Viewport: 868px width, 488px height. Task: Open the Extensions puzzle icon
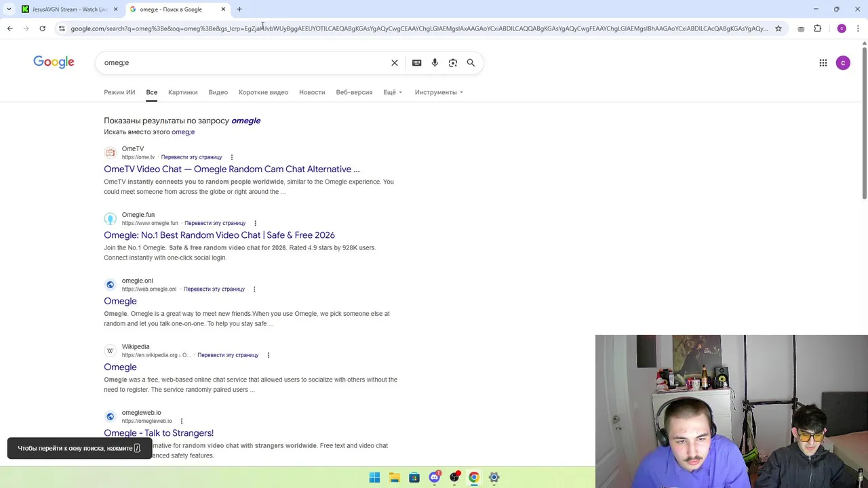[818, 28]
